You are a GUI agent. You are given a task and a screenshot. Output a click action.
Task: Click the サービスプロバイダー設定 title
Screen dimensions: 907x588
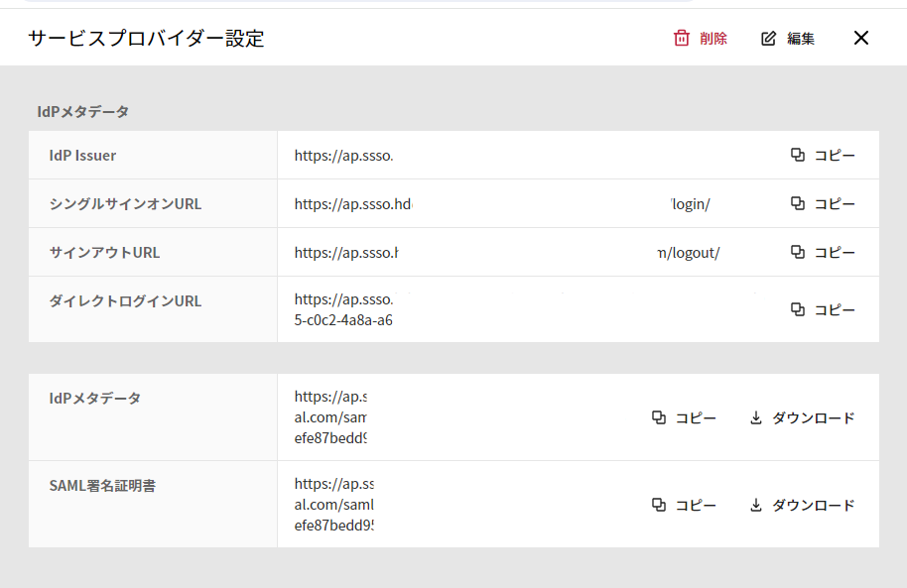click(x=146, y=39)
